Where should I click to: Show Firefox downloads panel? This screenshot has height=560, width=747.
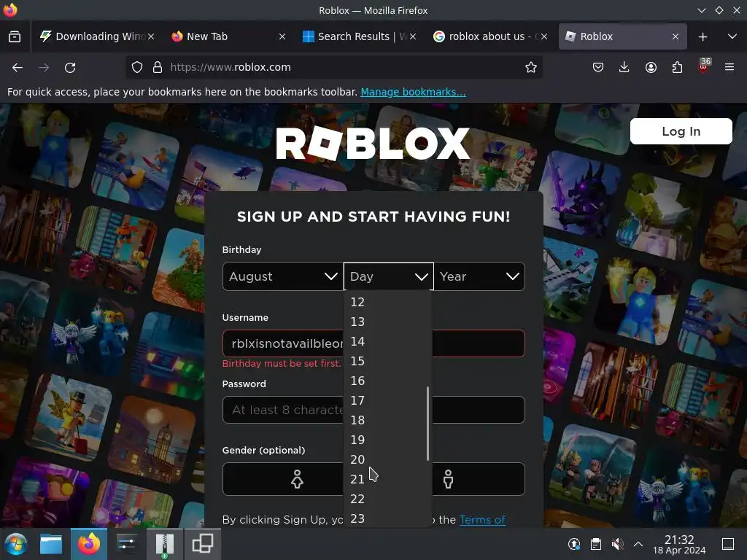click(624, 67)
